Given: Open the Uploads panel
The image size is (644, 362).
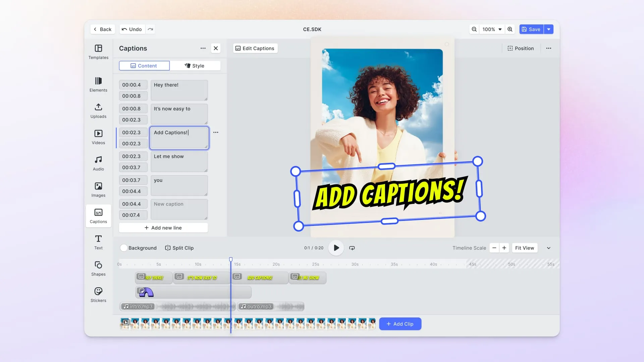Looking at the screenshot, I should pos(98,111).
